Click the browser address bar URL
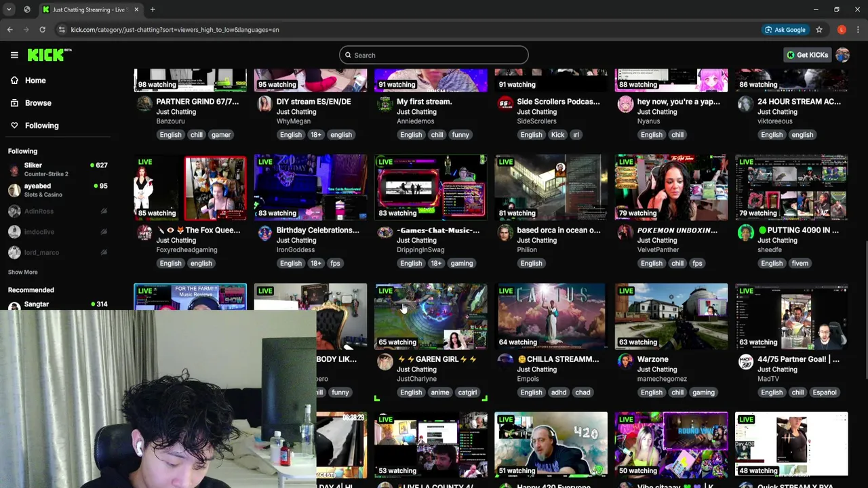The image size is (868, 488). [175, 30]
